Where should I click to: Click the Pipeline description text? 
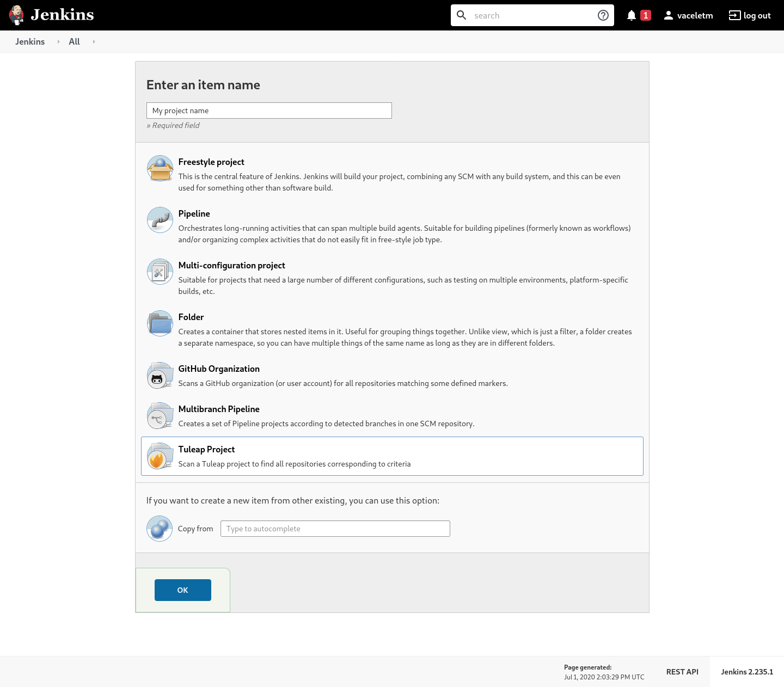coord(405,234)
